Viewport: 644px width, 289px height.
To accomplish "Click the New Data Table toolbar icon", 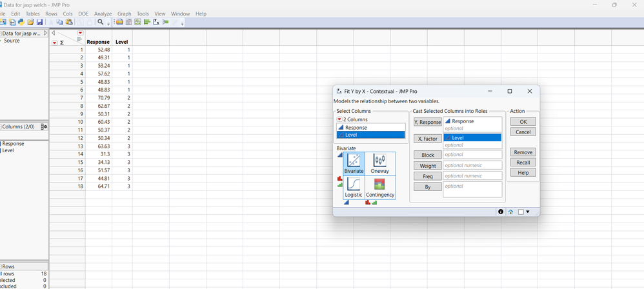I will 3,22.
